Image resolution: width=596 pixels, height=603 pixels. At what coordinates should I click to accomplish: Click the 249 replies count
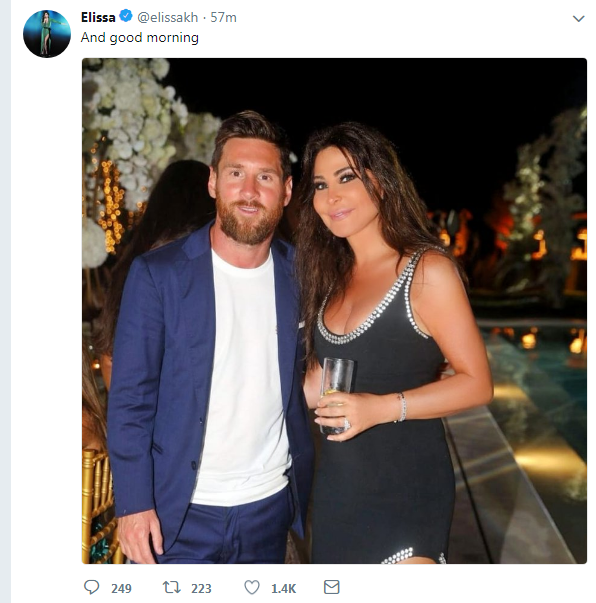pyautogui.click(x=121, y=588)
